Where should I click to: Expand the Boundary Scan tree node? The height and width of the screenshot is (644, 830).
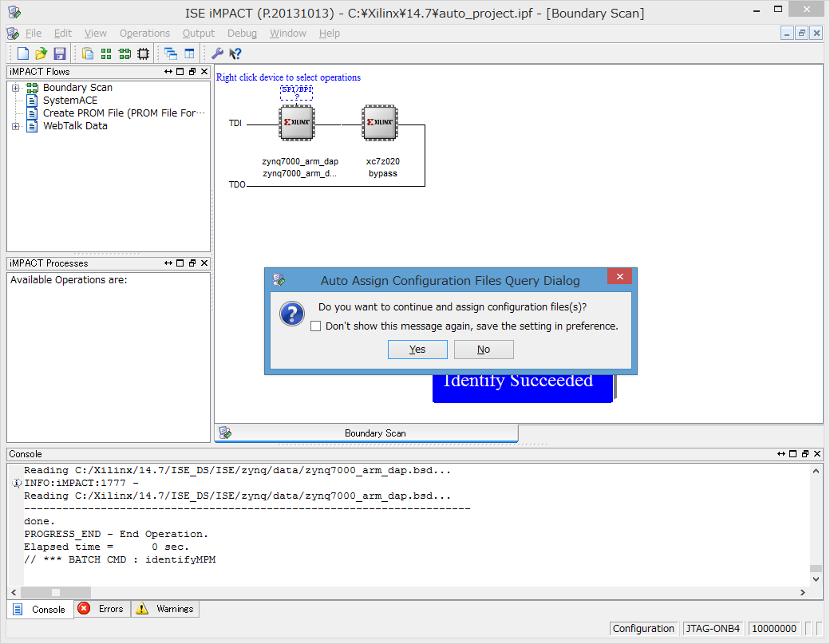click(15, 88)
